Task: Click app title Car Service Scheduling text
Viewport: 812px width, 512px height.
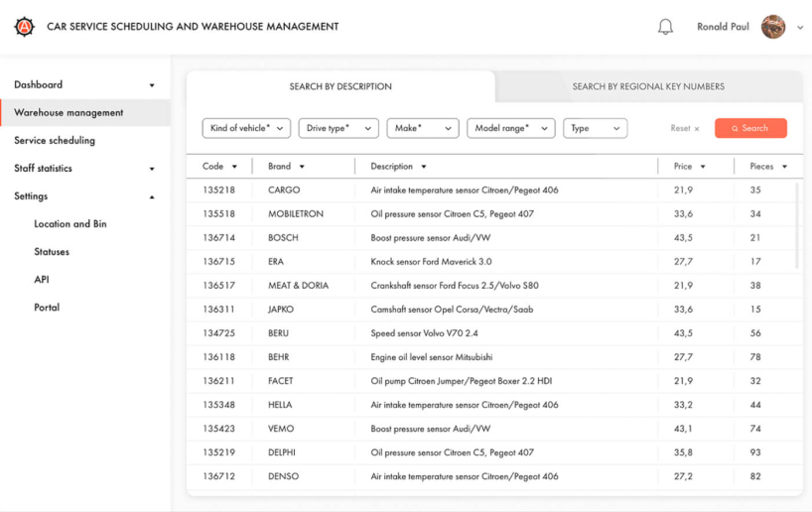Action: coord(193,27)
